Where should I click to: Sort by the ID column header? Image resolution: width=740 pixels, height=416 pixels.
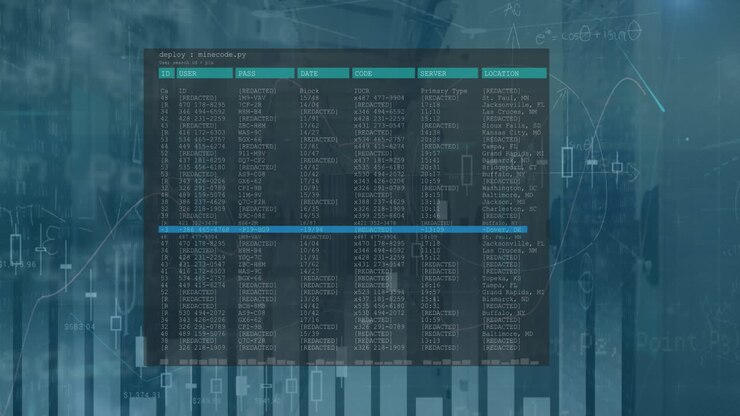tap(166, 74)
